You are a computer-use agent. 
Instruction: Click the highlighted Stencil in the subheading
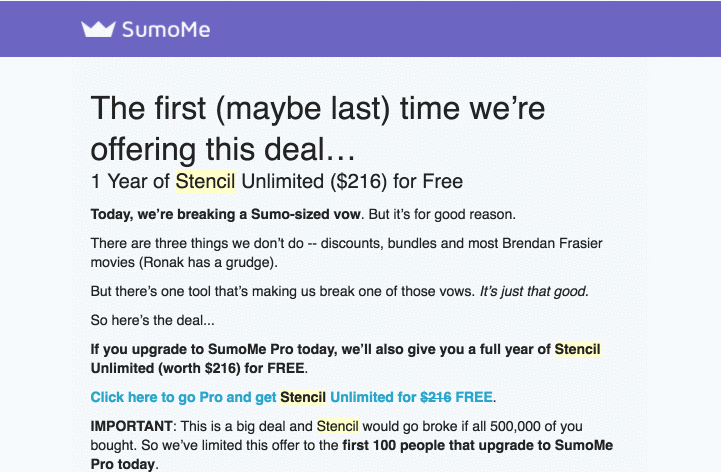click(205, 181)
